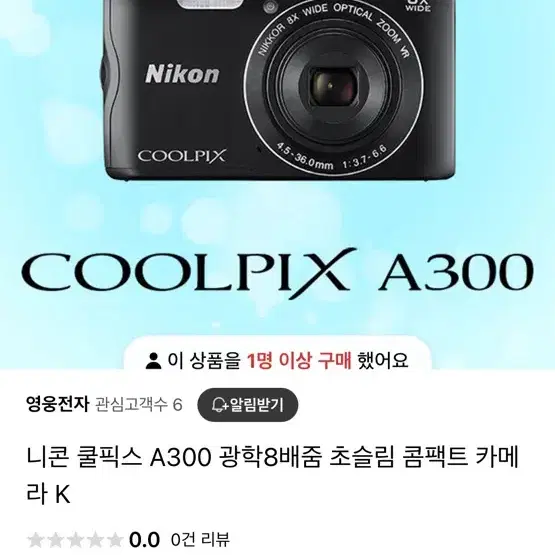Click the Nikon logo on camera
Image resolution: width=555 pixels, height=555 pixels.
182,74
